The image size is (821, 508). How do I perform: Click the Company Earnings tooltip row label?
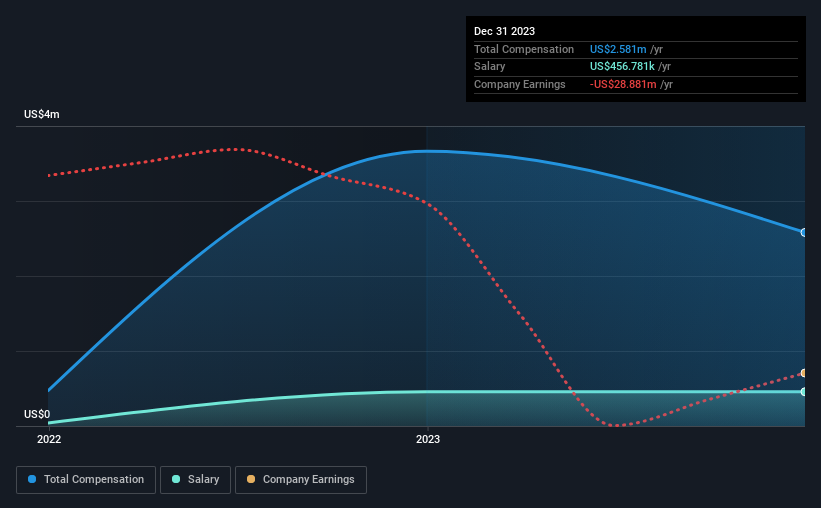click(519, 84)
